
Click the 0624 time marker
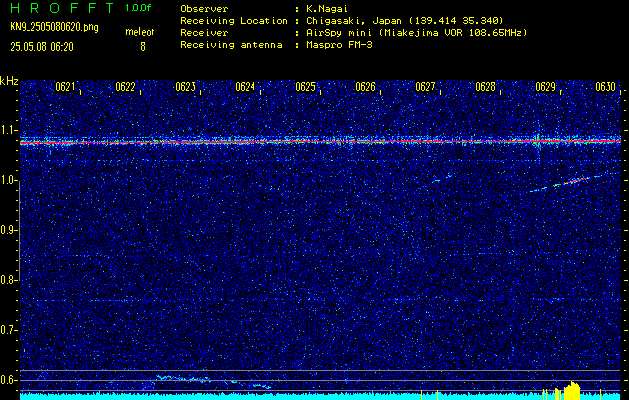246,87
